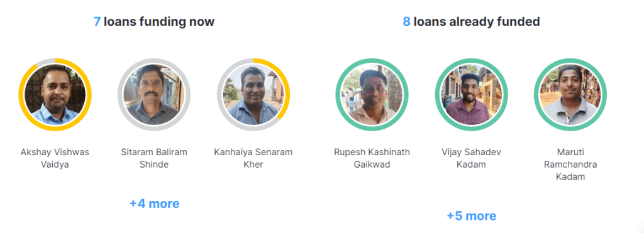The image size is (644, 233).
Task: Open Akshay Vishwas Vaidya's profile photo
Action: click(x=55, y=95)
